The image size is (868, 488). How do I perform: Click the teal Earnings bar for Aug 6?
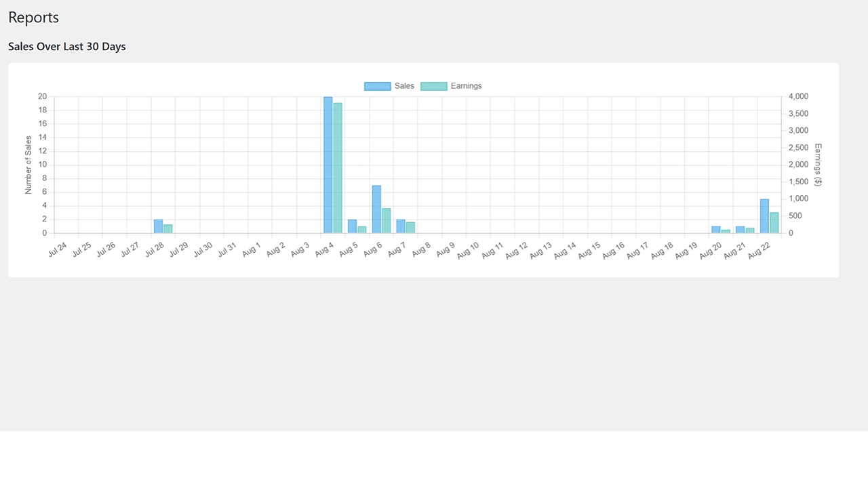click(x=387, y=220)
